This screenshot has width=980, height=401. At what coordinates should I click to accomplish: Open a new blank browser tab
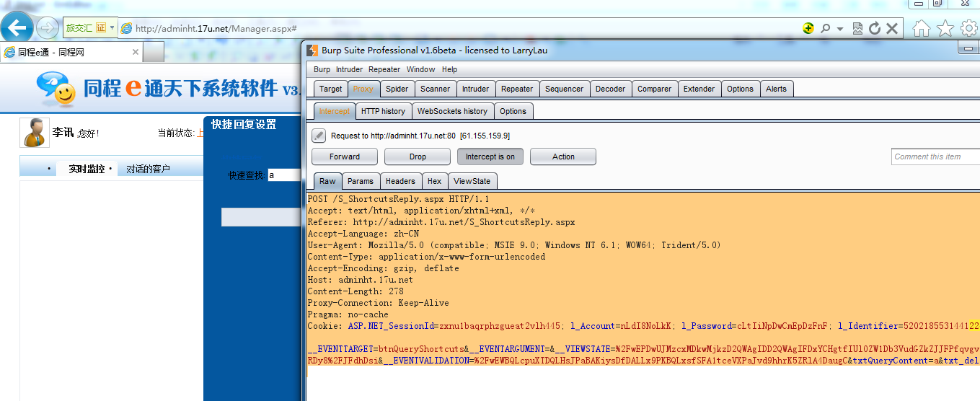coord(154,53)
